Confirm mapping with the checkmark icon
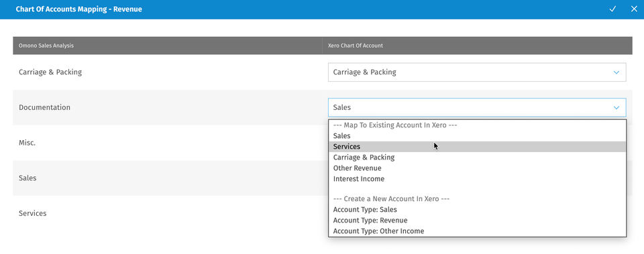Screen dimensions: 644x254 (x=612, y=9)
